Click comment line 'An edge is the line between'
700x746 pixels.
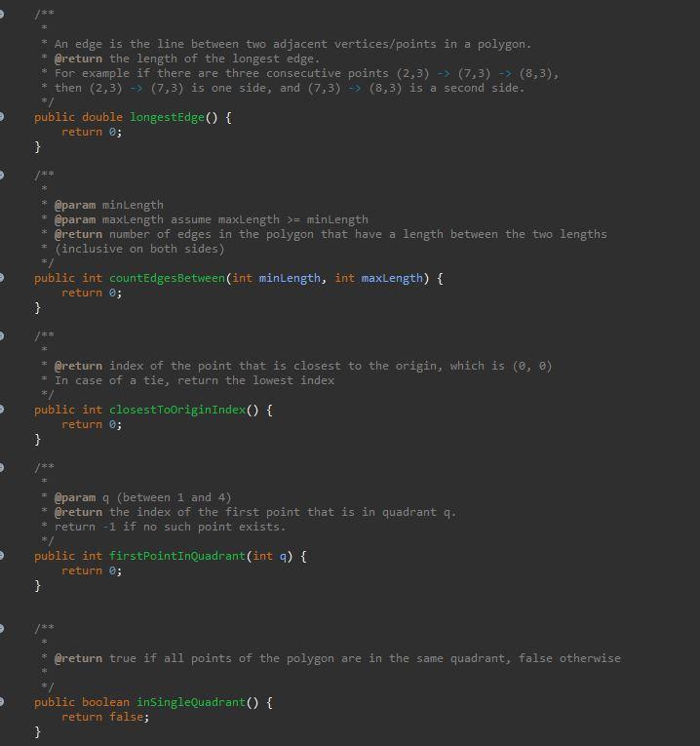pyautogui.click(x=292, y=44)
